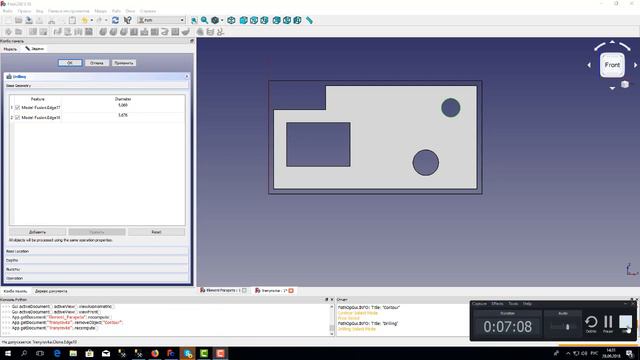Viewport: 640px width, 360px height.
Task: Click the Добавить add button
Action: pyautogui.click(x=38, y=232)
